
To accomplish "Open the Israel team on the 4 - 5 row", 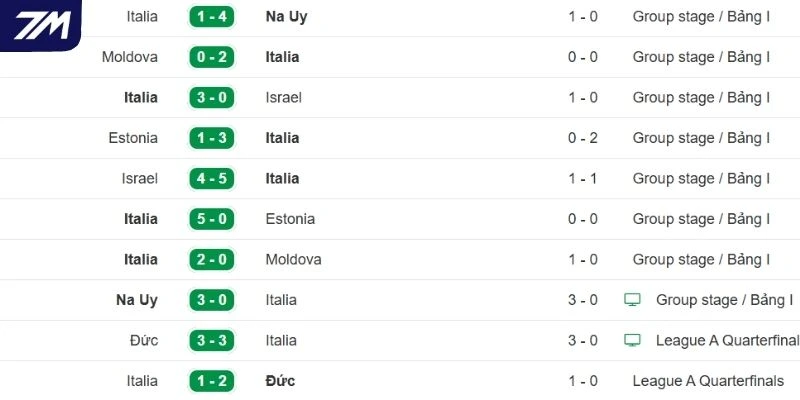I will (139, 178).
